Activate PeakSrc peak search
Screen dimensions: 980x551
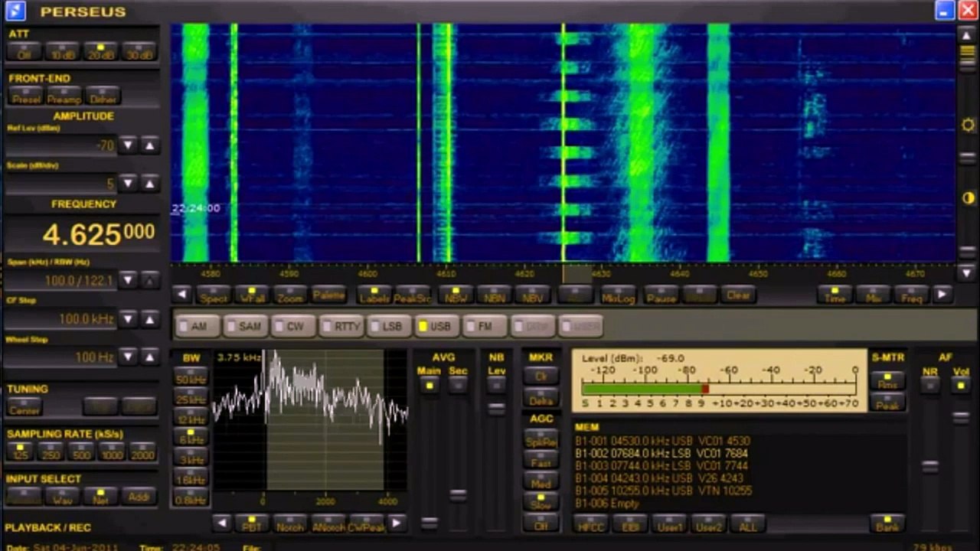pyautogui.click(x=412, y=295)
